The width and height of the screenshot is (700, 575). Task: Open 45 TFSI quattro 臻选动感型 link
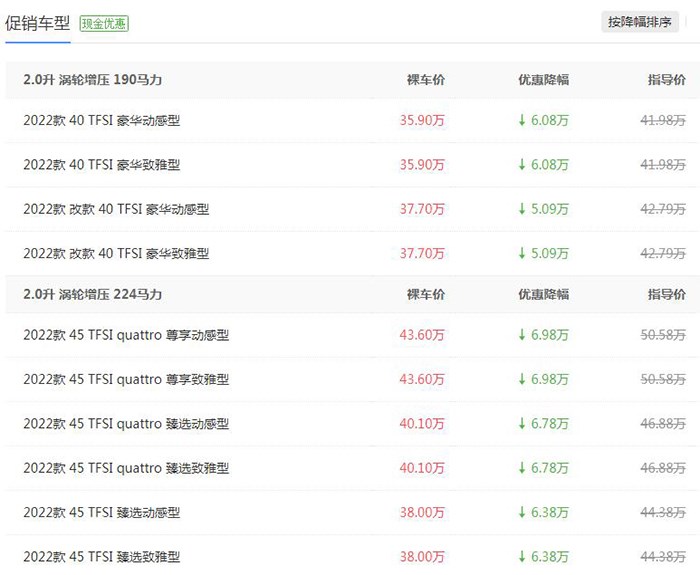point(126,424)
